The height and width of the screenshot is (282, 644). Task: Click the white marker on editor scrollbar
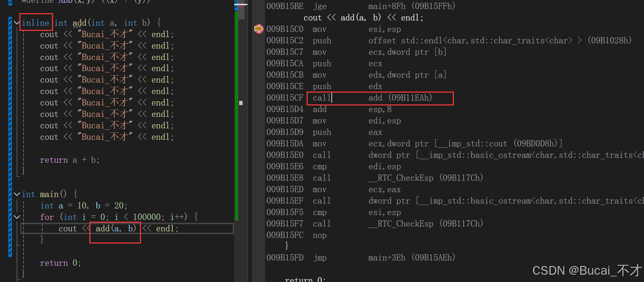(241, 103)
